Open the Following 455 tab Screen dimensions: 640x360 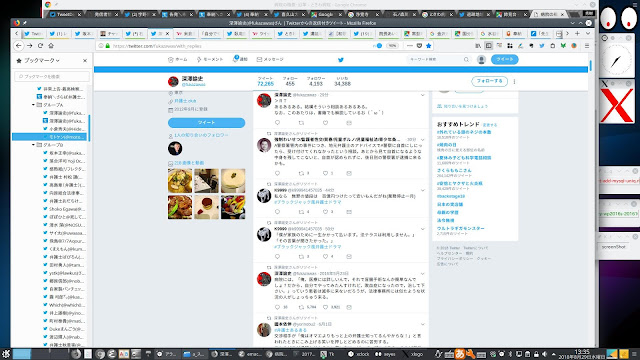pyautogui.click(x=290, y=81)
